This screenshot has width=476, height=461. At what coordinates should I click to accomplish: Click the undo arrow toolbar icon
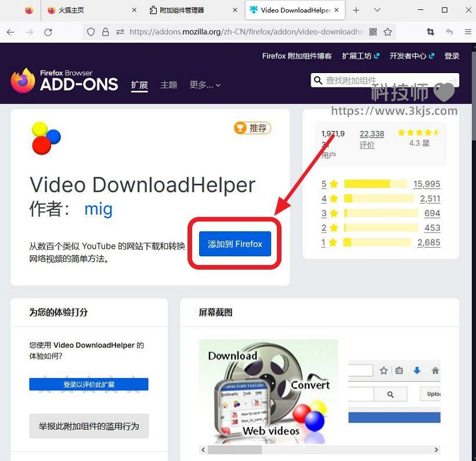coord(449,32)
